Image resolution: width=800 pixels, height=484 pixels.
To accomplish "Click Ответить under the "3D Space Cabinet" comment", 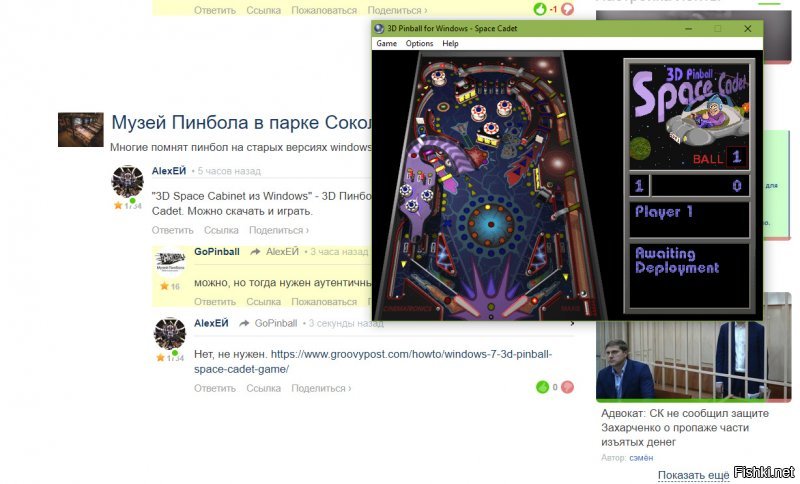I will 172,231.
